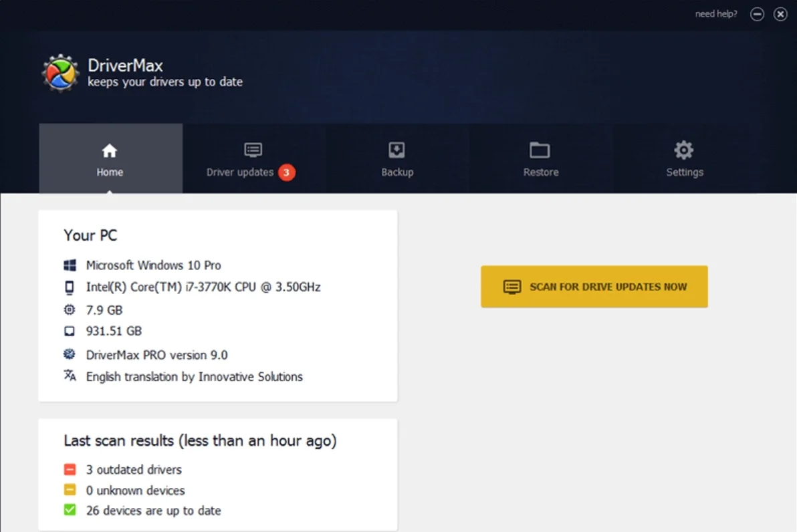
Task: Click the Windows logo icon
Action: click(70, 265)
